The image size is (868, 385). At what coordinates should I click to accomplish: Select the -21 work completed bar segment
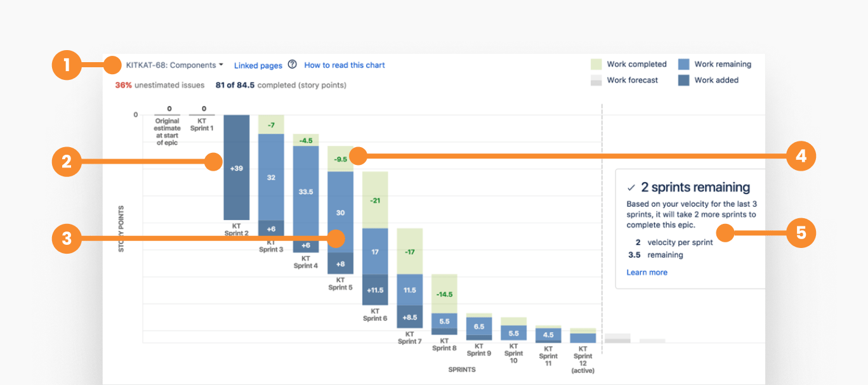(375, 200)
